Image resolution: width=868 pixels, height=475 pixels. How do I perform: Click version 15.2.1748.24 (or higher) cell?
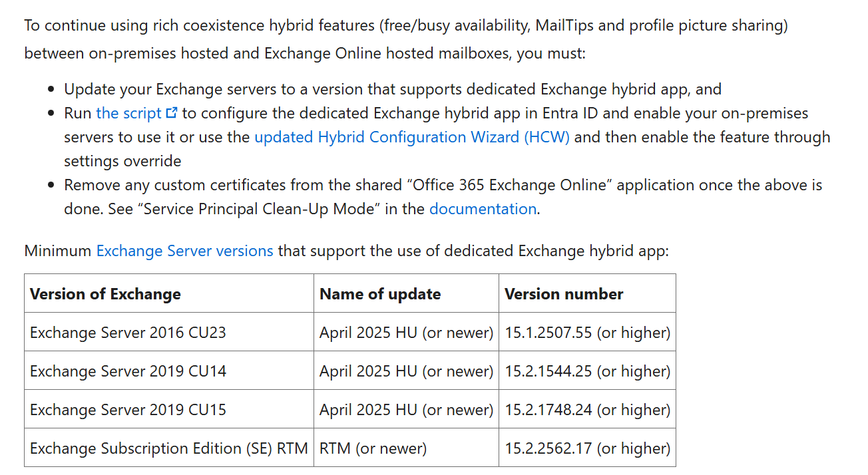point(587,409)
